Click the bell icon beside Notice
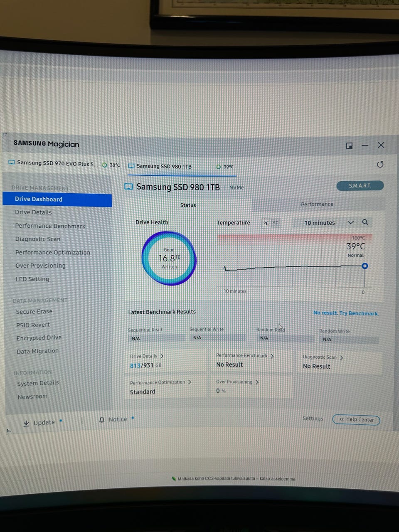The height and width of the screenshot is (532, 399). pyautogui.click(x=102, y=420)
